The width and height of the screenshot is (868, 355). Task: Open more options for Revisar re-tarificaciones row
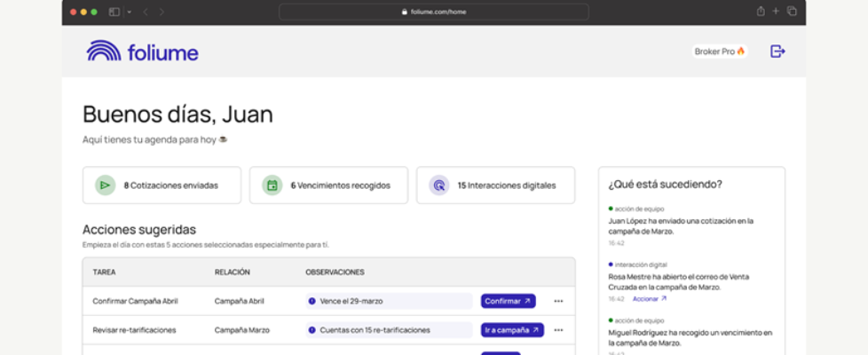click(558, 330)
